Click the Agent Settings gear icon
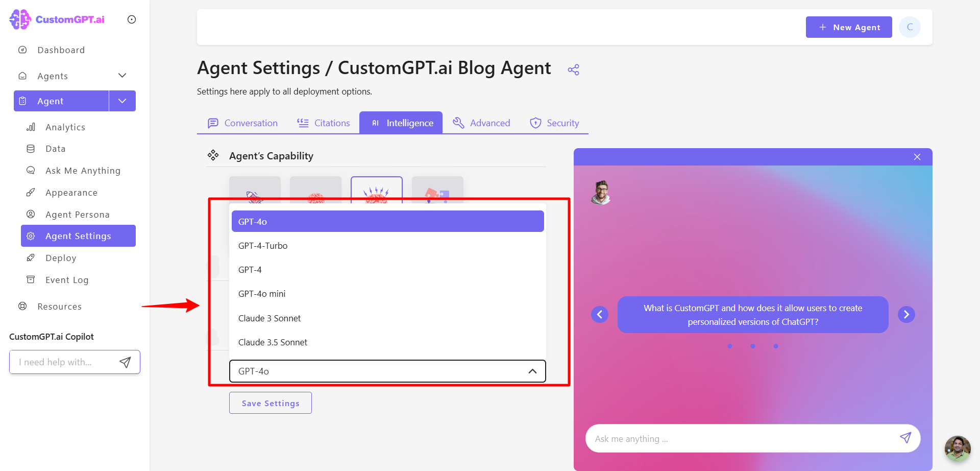980x471 pixels. (x=31, y=236)
